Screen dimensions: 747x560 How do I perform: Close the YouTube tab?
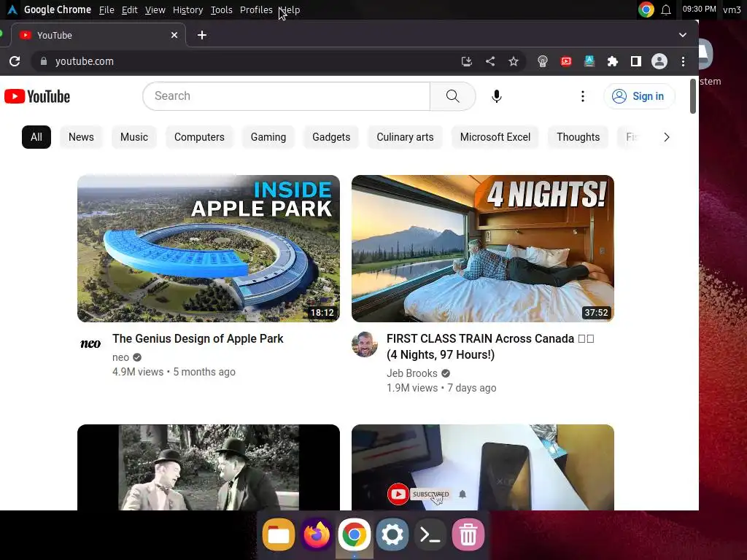tap(174, 35)
